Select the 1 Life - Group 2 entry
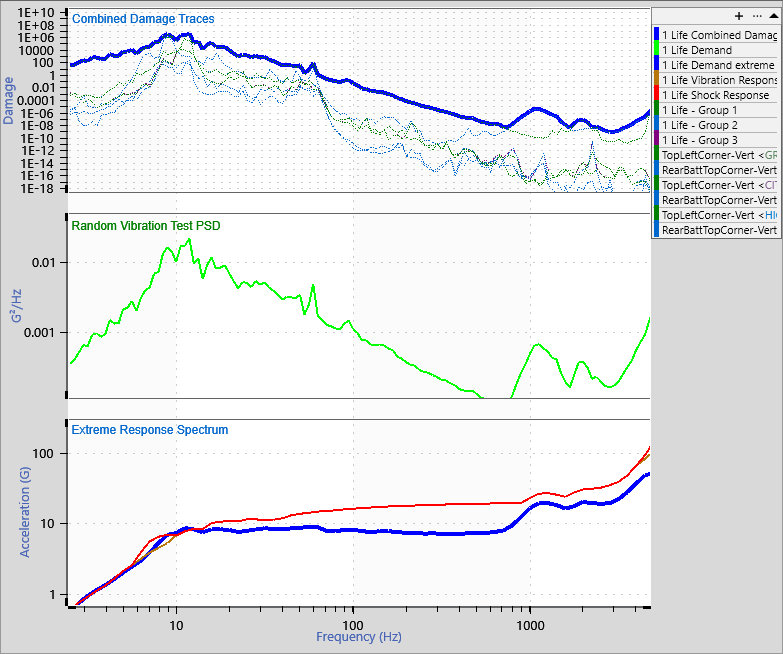Viewport: 783px width, 654px height. 699,125
